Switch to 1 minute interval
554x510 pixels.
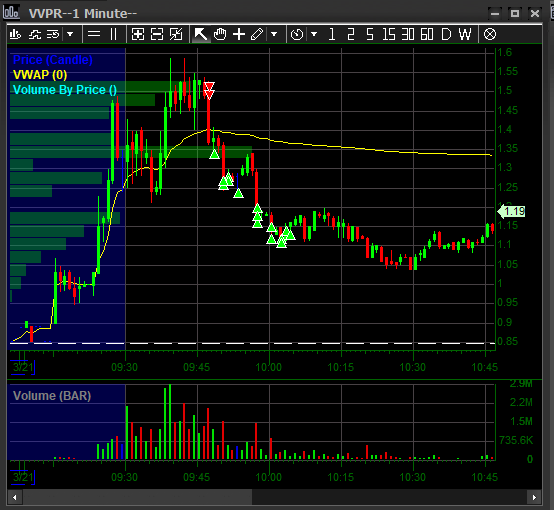coord(331,34)
